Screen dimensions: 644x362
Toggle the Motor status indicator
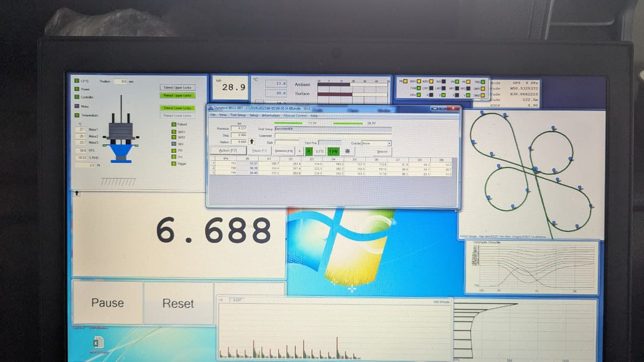pyautogui.click(x=77, y=106)
